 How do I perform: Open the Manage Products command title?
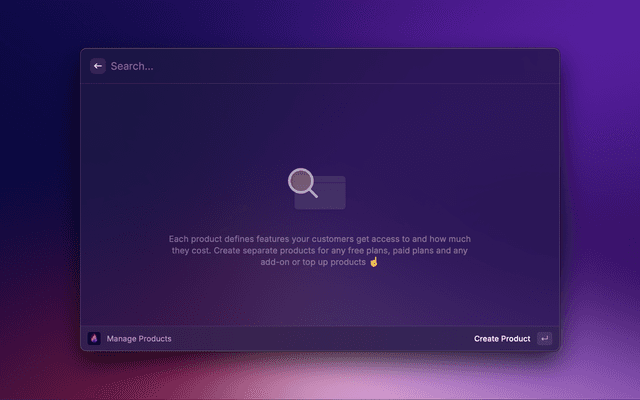click(x=139, y=339)
